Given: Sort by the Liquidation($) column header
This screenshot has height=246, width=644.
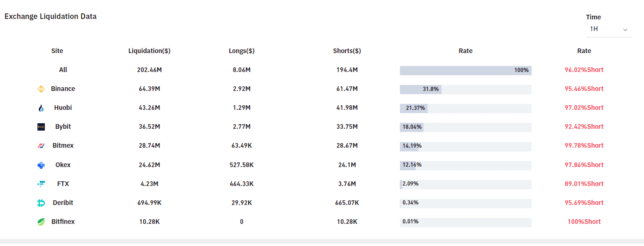Looking at the screenshot, I should coord(149,51).
